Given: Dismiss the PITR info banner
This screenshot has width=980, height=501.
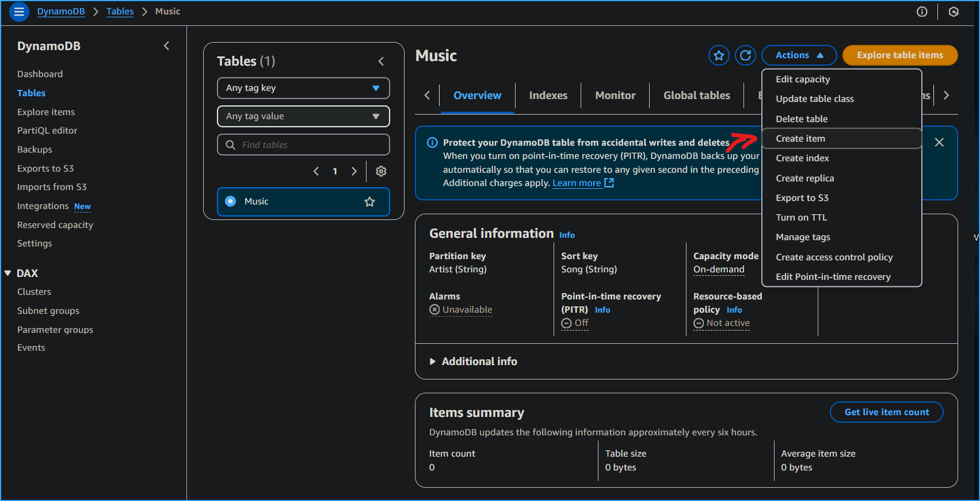Looking at the screenshot, I should (939, 142).
